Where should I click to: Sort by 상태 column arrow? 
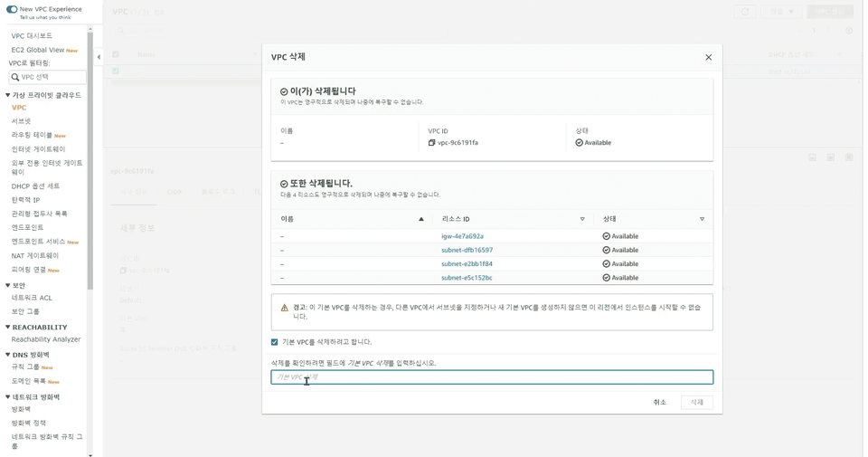702,219
